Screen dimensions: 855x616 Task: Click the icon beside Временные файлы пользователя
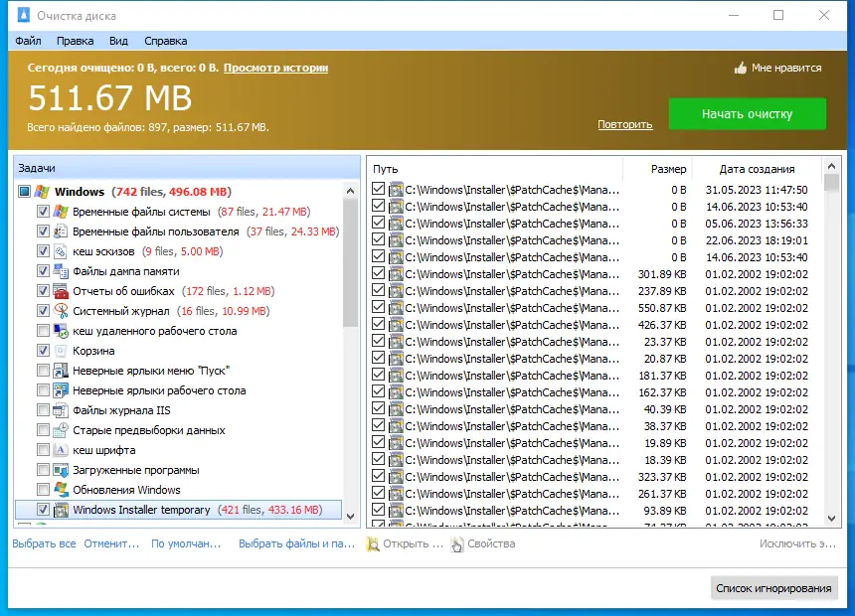[61, 231]
